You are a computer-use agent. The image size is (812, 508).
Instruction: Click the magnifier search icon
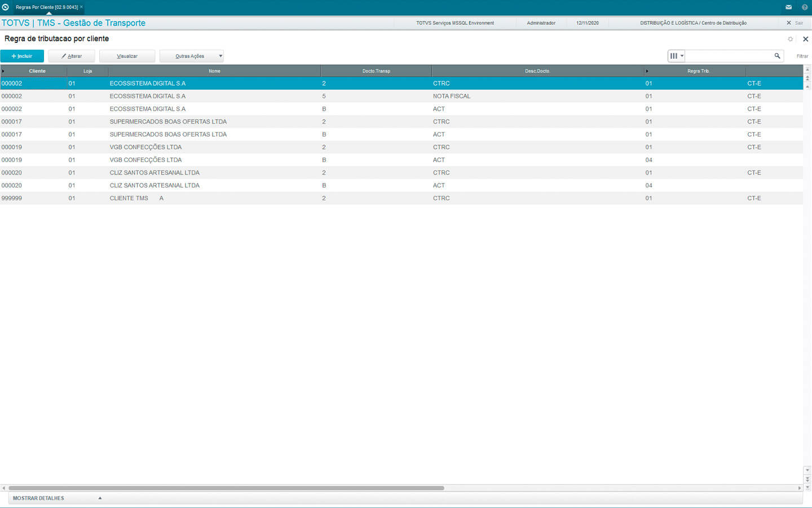click(x=777, y=56)
